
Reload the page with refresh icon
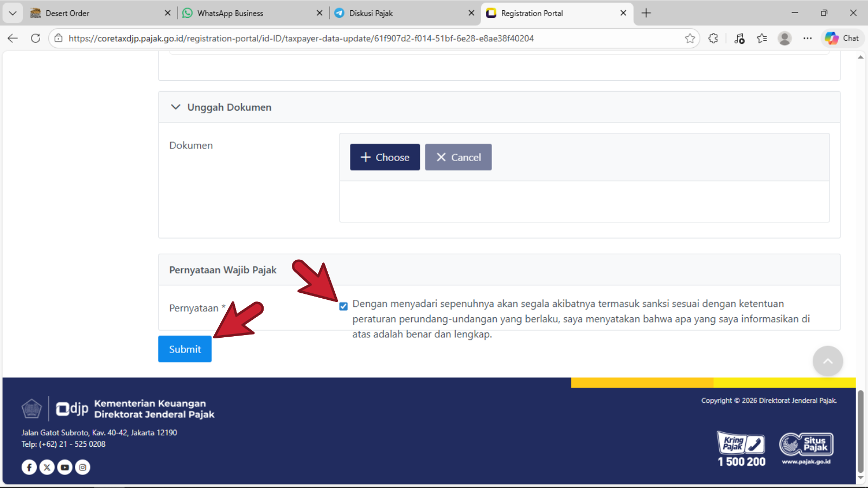36,38
